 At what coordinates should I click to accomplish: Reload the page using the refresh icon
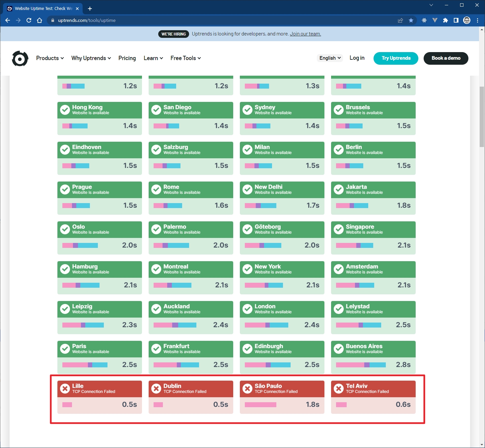click(x=29, y=20)
